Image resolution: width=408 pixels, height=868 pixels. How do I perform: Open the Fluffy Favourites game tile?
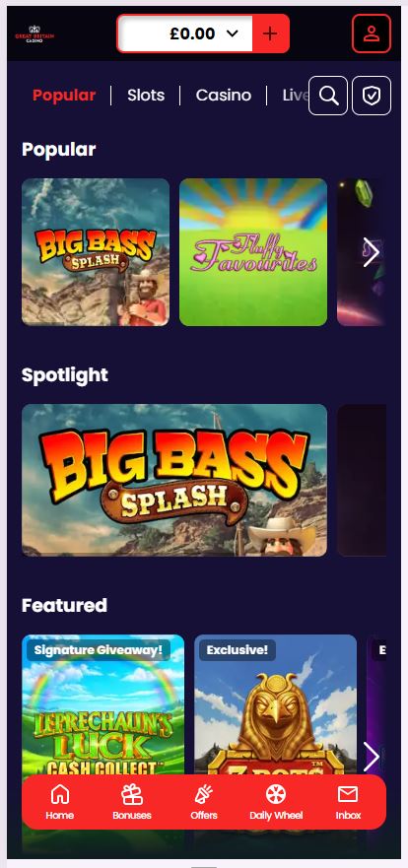(x=253, y=252)
